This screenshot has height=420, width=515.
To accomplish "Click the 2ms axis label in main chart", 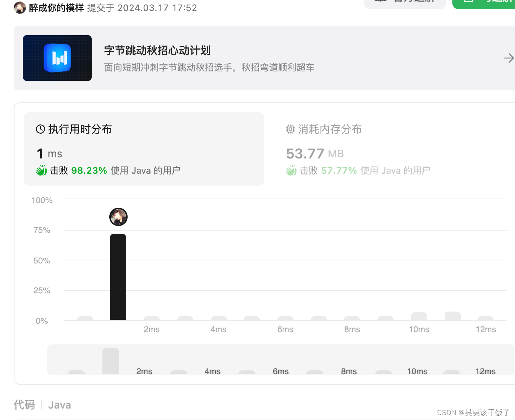I will pyautogui.click(x=152, y=329).
